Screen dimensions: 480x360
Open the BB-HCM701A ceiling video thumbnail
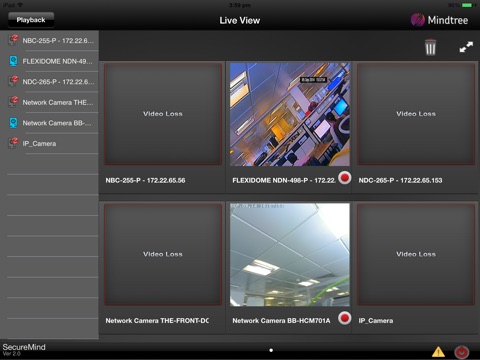pyautogui.click(x=290, y=255)
